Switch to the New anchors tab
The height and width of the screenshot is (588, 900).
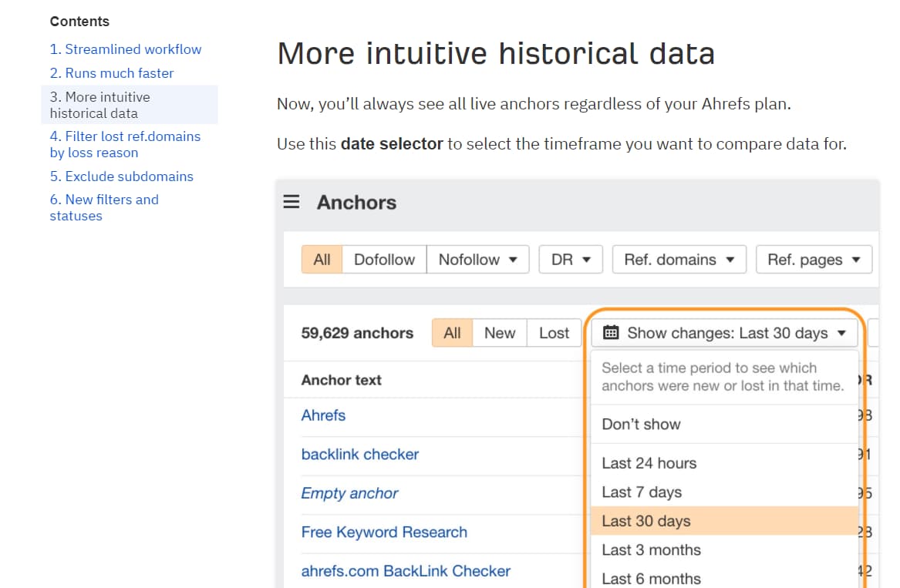(x=500, y=333)
